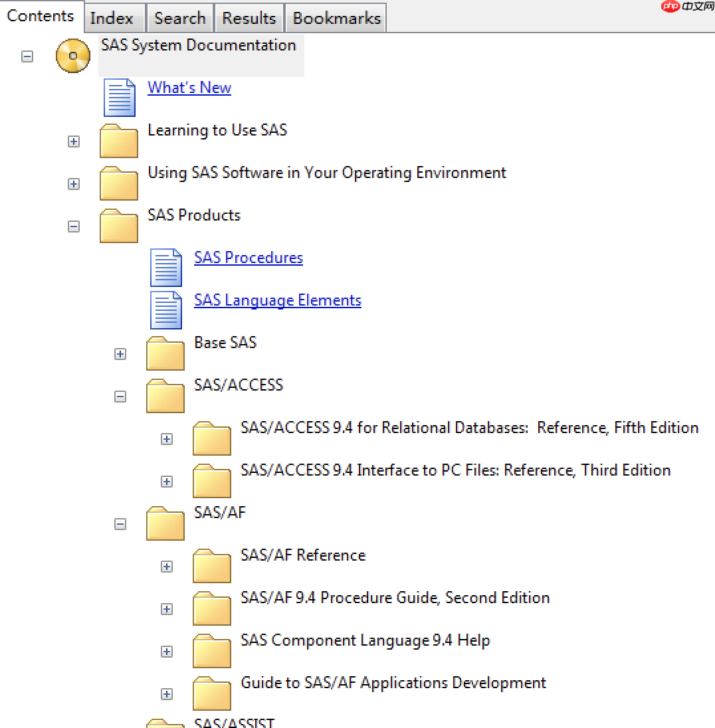
Task: Click the Base SAS folder icon
Action: pos(165,353)
